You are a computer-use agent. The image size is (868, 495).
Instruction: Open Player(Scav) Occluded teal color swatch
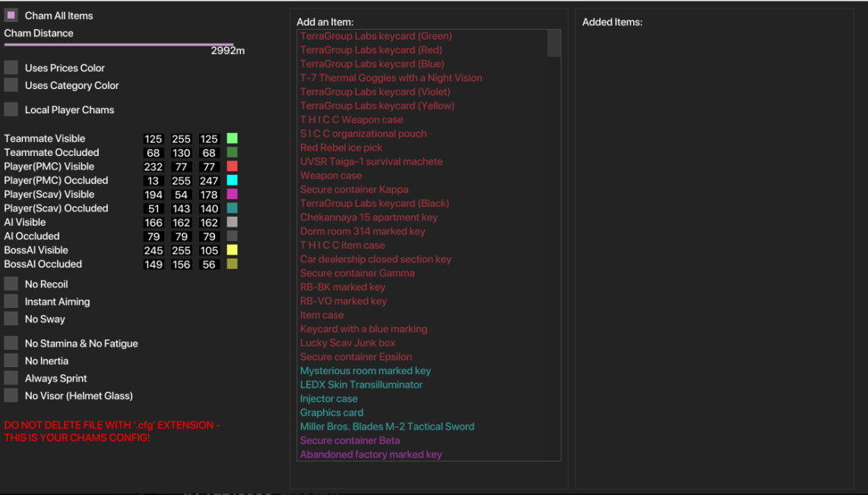pos(232,208)
